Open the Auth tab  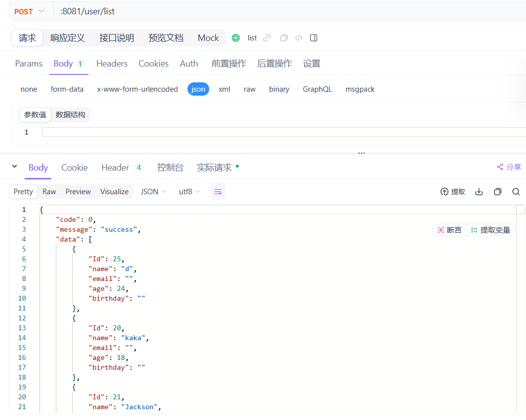(189, 64)
